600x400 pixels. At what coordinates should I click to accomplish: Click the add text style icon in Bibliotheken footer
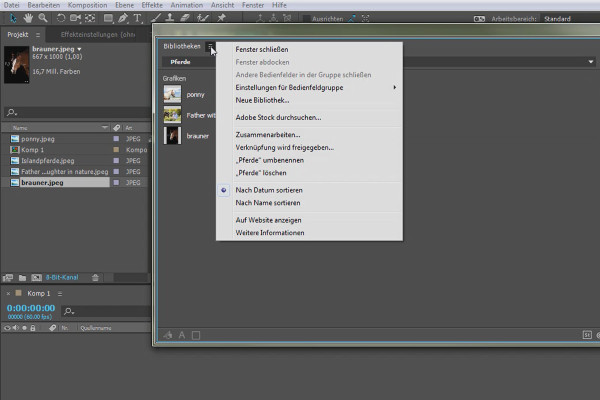pyautogui.click(x=182, y=335)
